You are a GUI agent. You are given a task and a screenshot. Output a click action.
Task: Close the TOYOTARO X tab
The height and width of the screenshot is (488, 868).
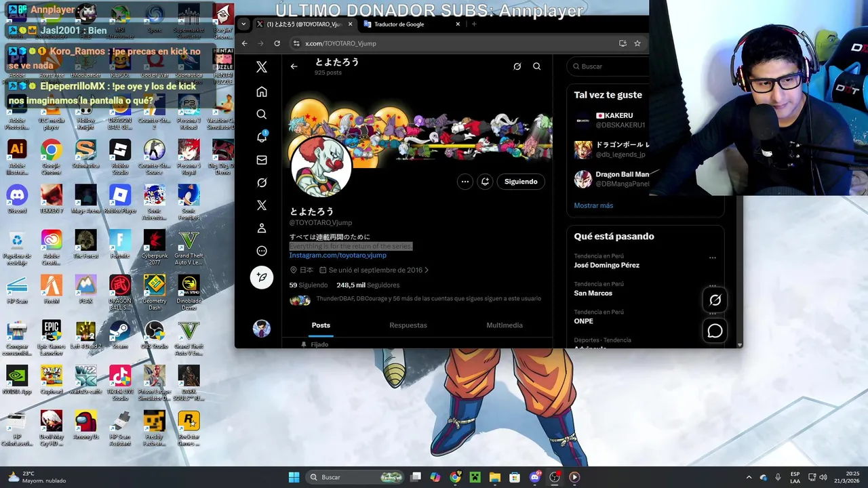pyautogui.click(x=351, y=24)
